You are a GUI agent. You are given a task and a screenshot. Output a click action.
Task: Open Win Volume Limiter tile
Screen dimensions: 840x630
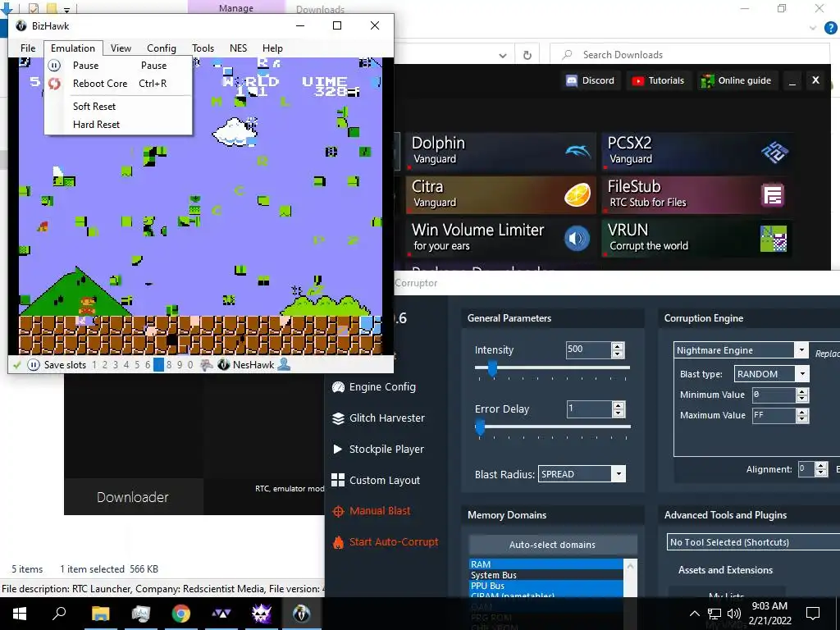[500, 237]
